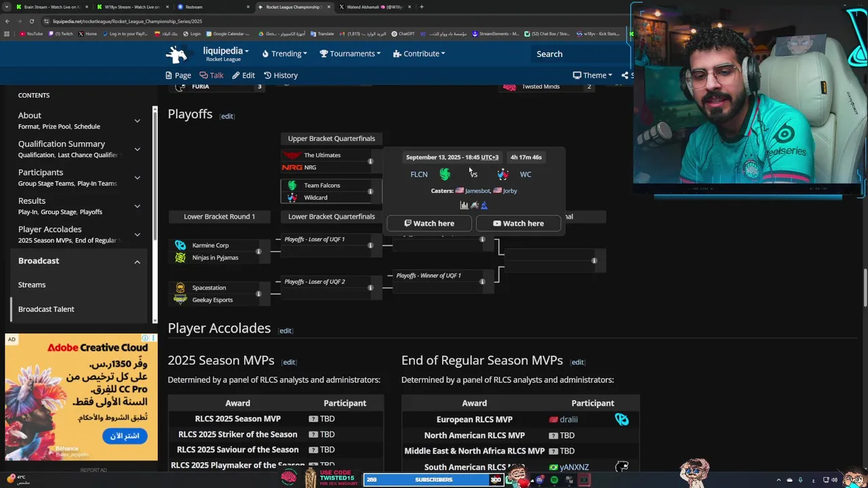Open info icon for Team Falcons vs Wildcard
The width and height of the screenshot is (868, 488).
coord(370,191)
